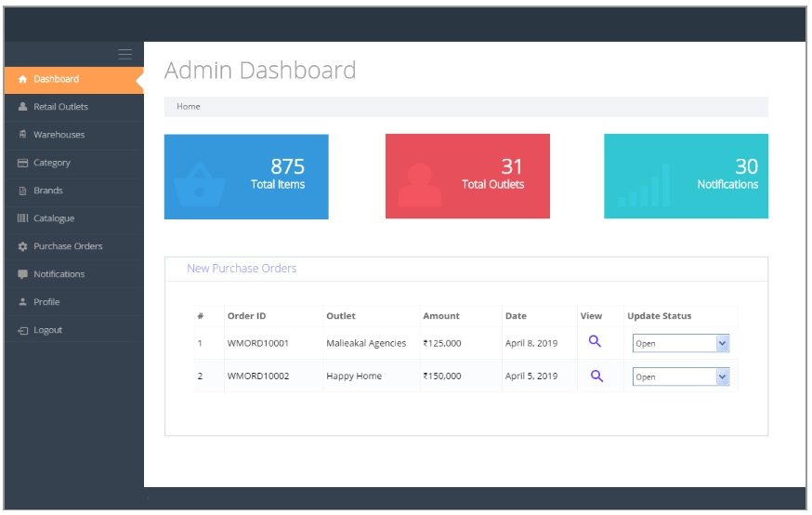Open the Profile page from sidebar
The width and height of the screenshot is (812, 515).
[x=48, y=302]
